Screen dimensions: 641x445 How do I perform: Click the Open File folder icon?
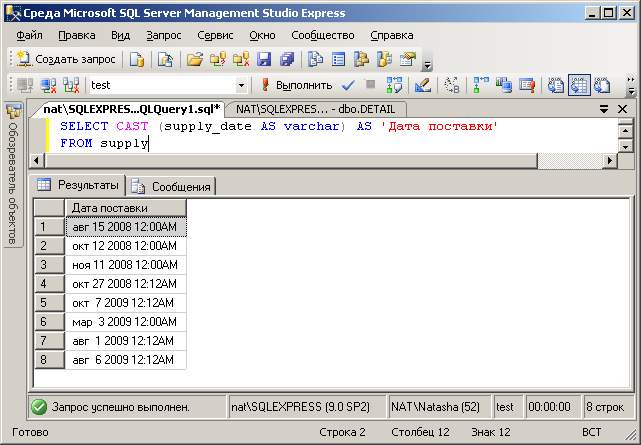click(x=195, y=60)
